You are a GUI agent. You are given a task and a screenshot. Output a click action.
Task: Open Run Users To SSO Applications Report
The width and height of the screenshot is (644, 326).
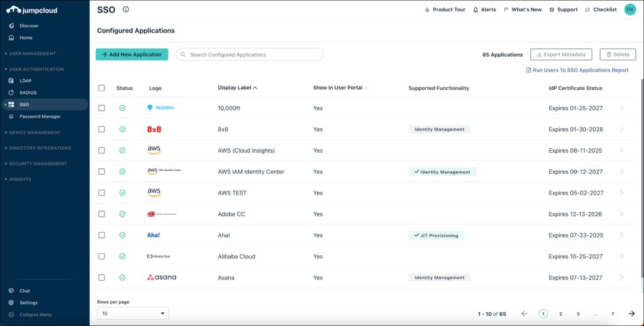pyautogui.click(x=577, y=70)
